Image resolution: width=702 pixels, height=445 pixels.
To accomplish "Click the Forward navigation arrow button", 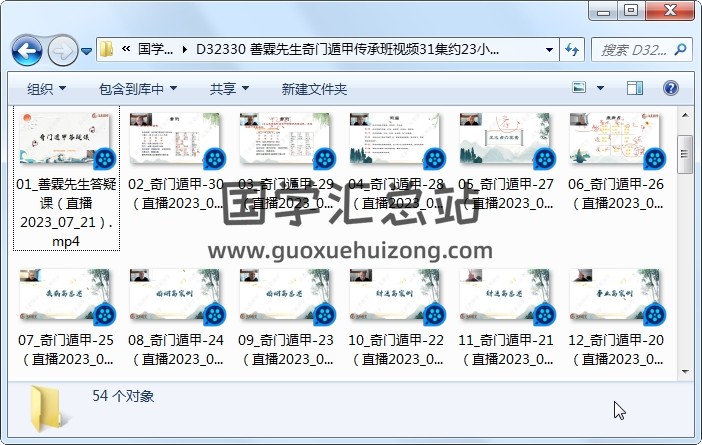I will pos(62,49).
